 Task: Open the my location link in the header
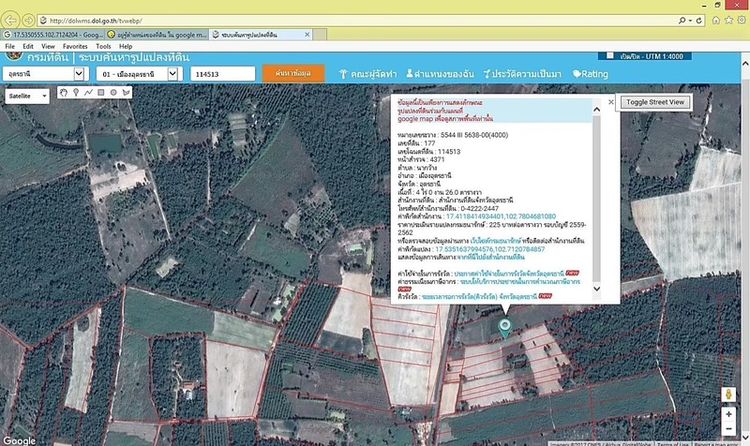pos(440,74)
